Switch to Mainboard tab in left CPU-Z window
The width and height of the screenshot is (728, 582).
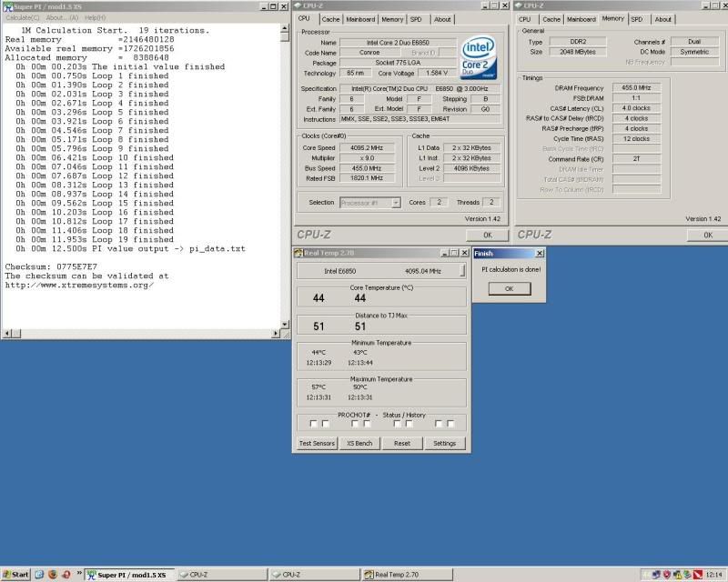(360, 19)
